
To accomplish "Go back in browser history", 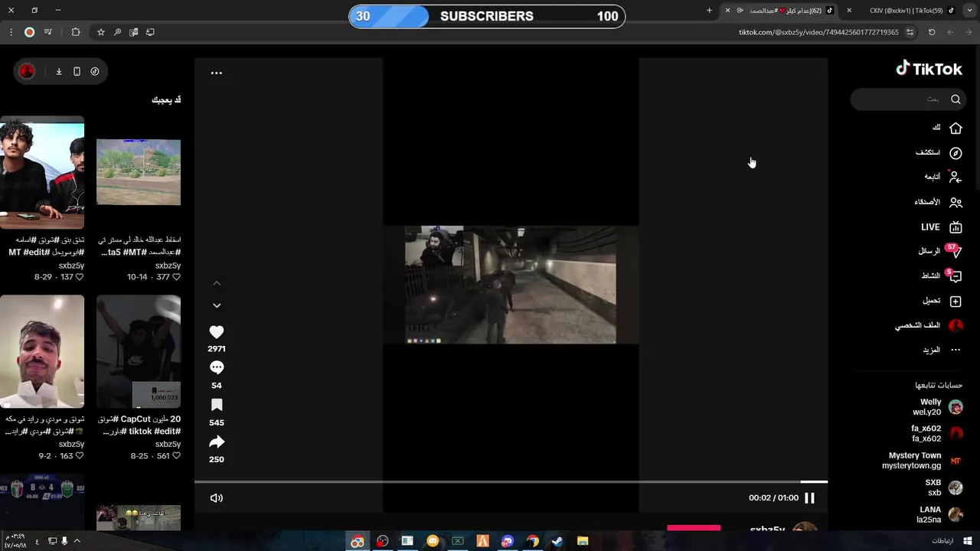I will coord(969,32).
